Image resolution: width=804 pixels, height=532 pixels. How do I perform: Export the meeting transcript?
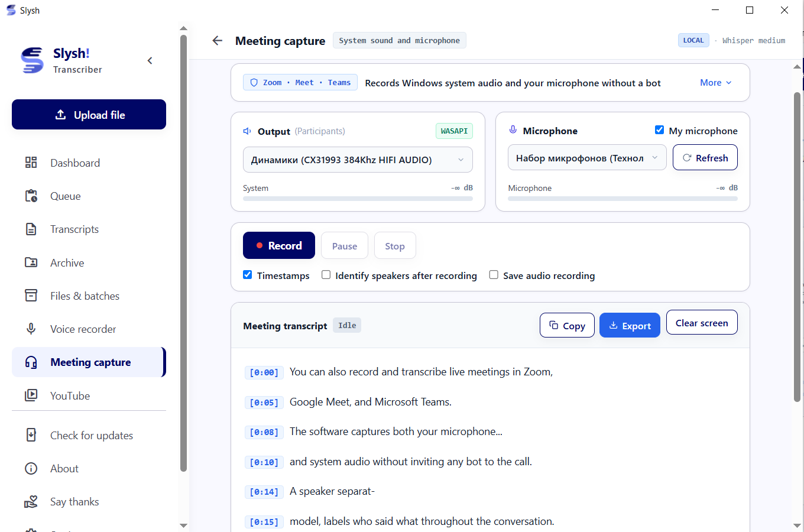630,325
